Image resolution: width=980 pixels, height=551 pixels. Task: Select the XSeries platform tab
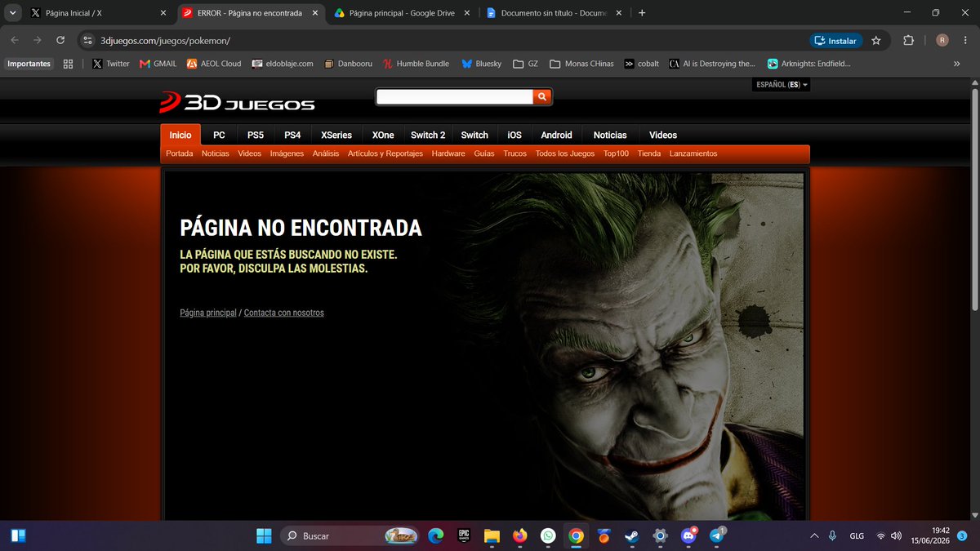pos(336,135)
